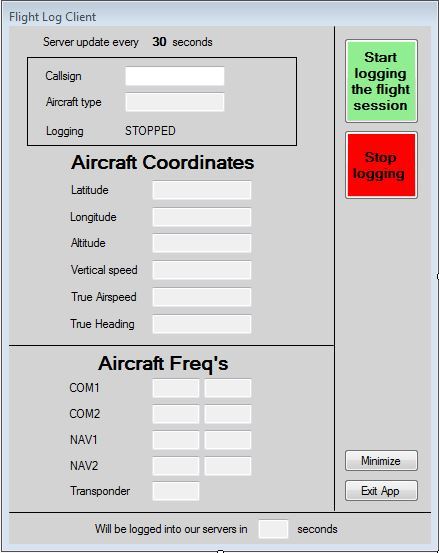This screenshot has height=553, width=439.
Task: Focus the Callsign input field
Action: (x=175, y=76)
